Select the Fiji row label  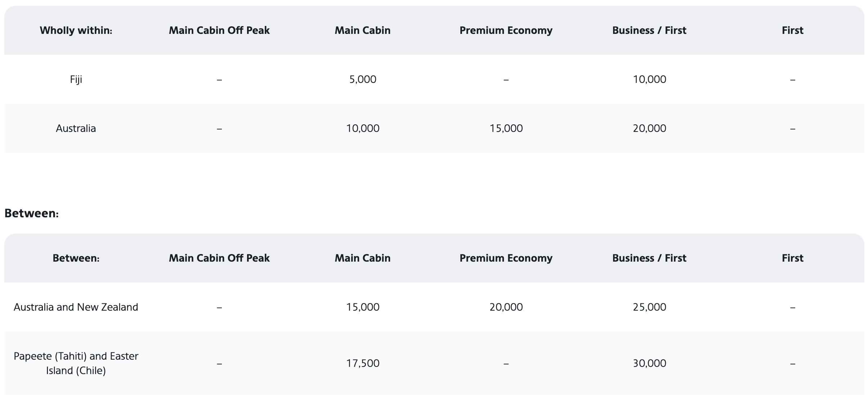tap(76, 79)
